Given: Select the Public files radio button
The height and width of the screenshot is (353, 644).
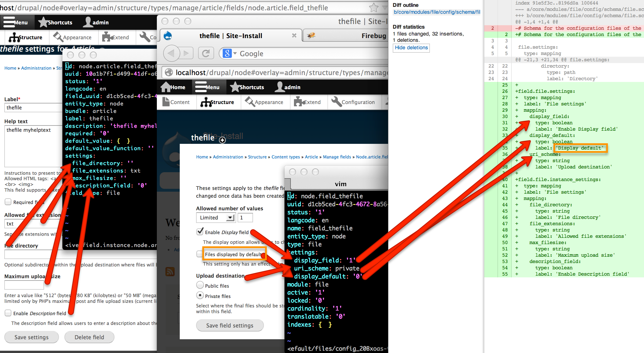Looking at the screenshot, I should click(200, 285).
